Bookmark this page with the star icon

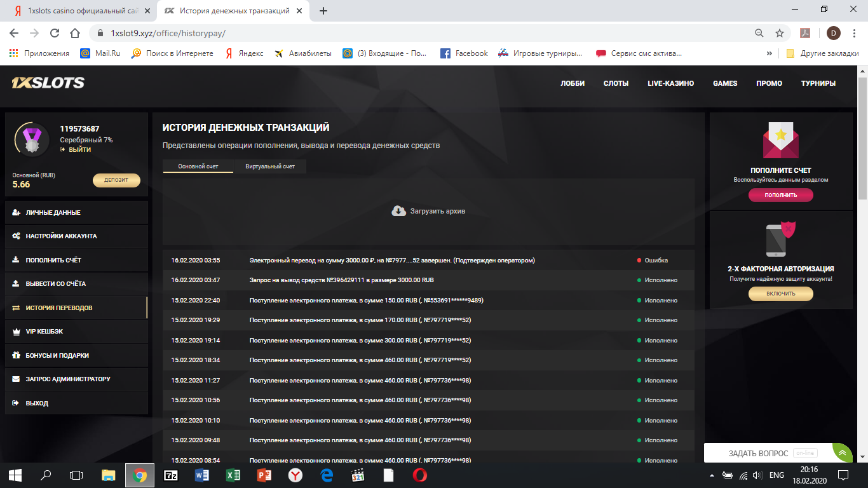tap(779, 33)
